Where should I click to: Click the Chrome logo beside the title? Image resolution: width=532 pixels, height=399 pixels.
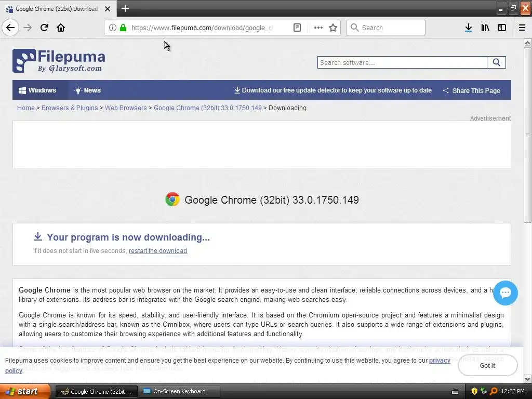pos(172,199)
